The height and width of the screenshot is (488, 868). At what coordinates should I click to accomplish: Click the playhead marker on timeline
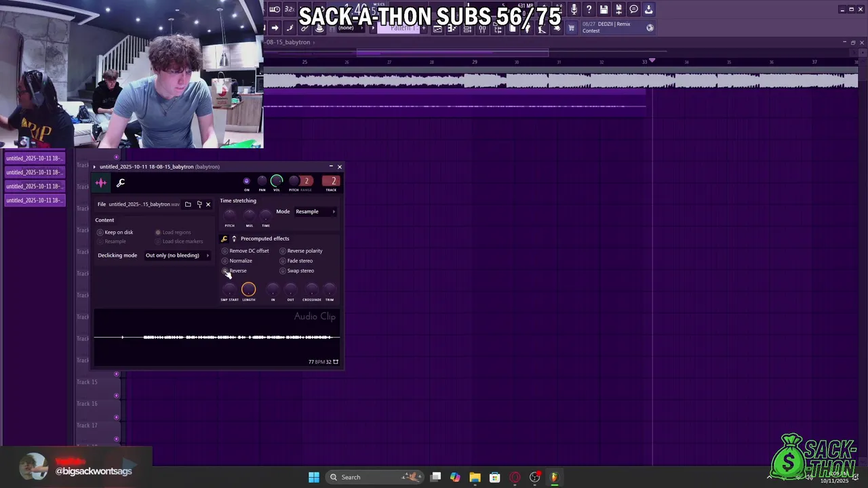(652, 61)
